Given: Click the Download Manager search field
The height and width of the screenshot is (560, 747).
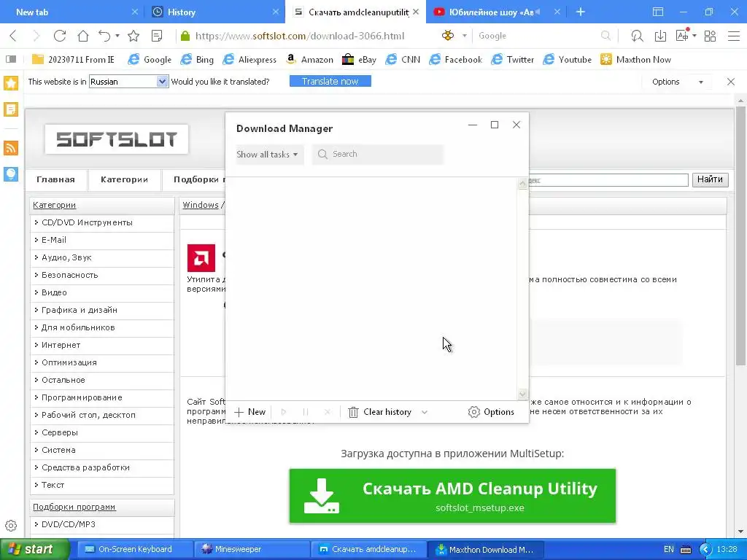Looking at the screenshot, I should [x=378, y=155].
